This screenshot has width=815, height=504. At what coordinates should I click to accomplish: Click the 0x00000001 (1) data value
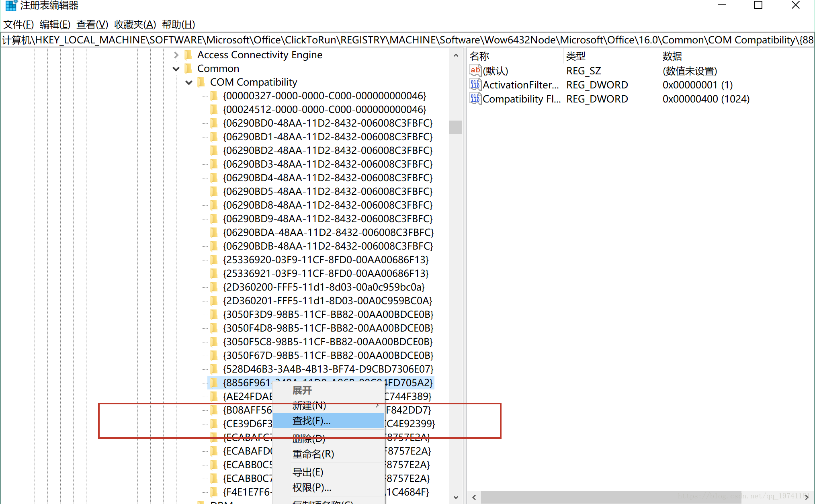tap(698, 85)
